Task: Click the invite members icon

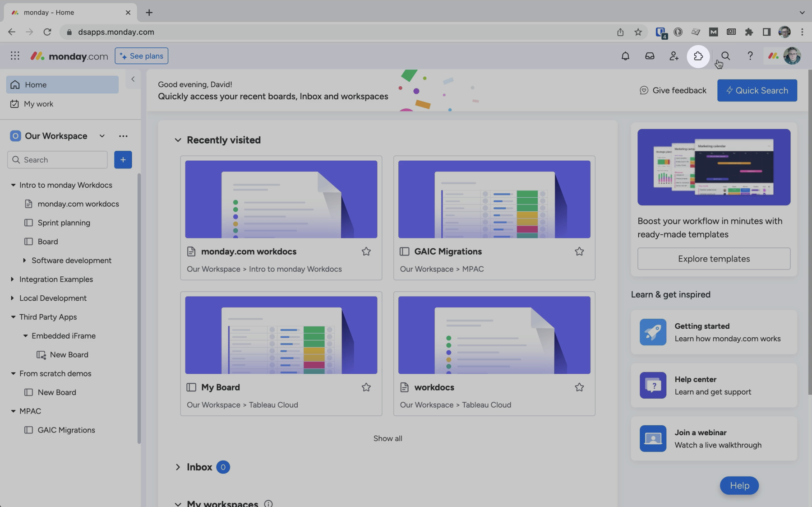Action: pyautogui.click(x=674, y=56)
